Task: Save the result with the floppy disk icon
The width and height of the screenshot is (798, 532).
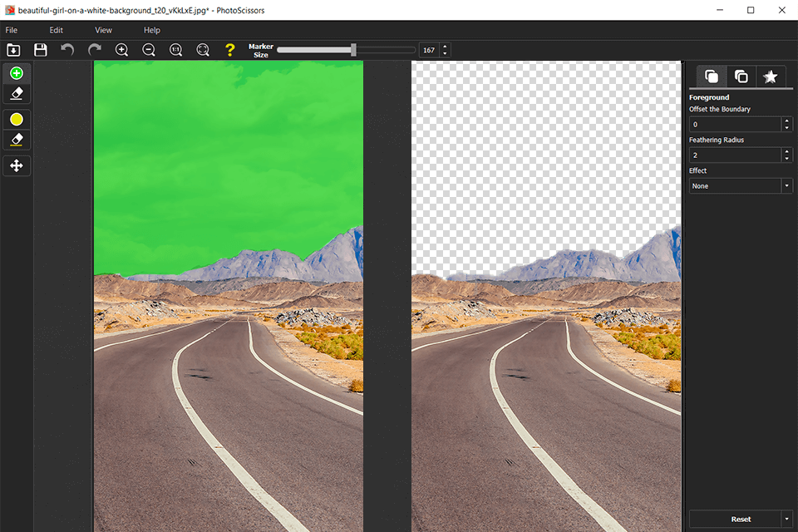Action: tap(40, 50)
